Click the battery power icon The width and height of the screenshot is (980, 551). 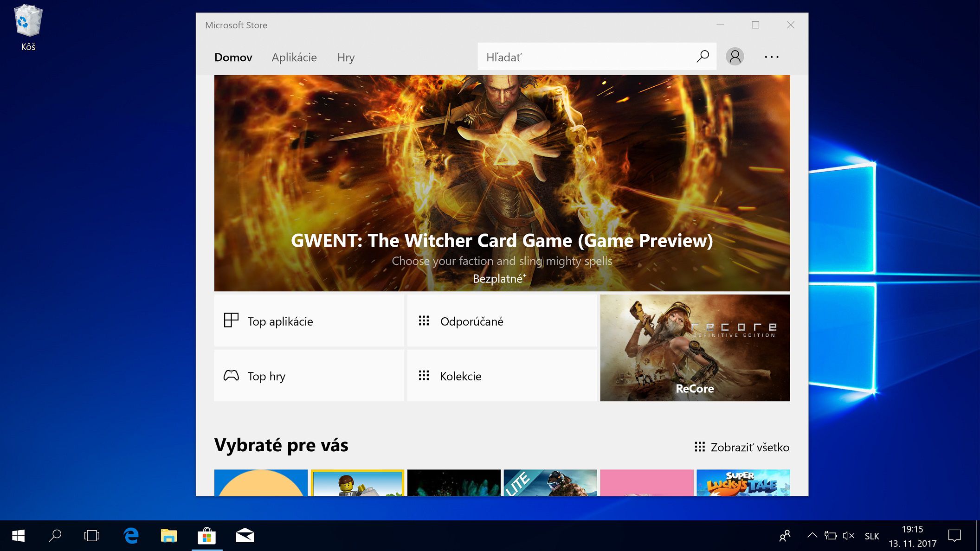(831, 536)
